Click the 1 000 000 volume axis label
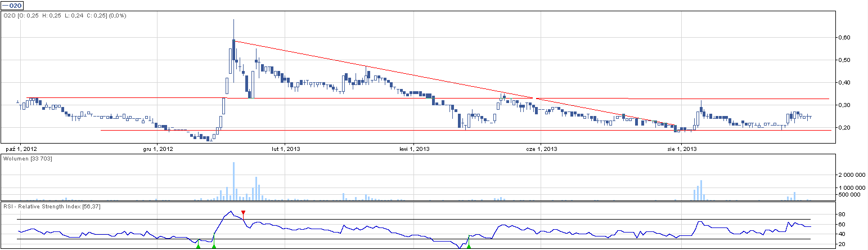Image resolution: width=868 pixels, height=250 pixels. [x=851, y=187]
